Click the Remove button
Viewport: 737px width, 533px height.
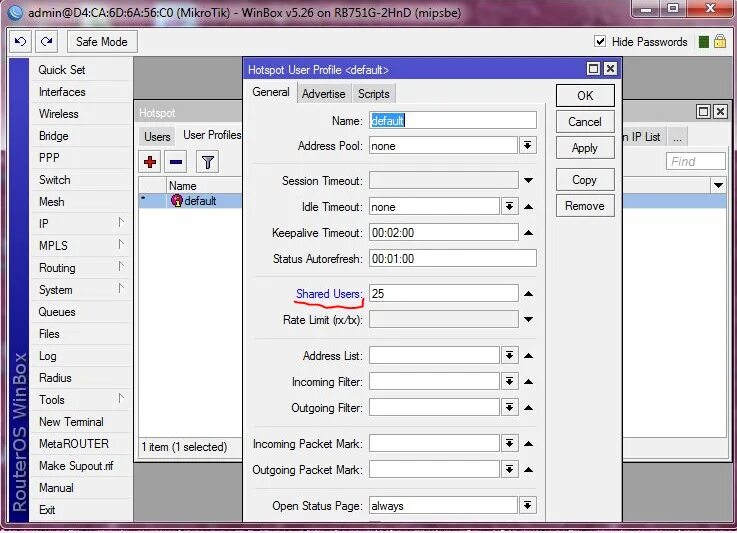[585, 206]
